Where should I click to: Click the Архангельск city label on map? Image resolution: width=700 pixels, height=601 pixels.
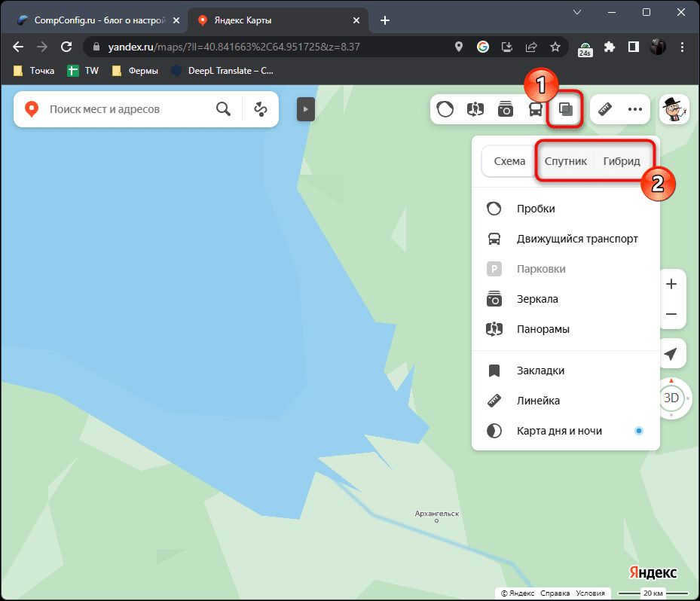pyautogui.click(x=436, y=514)
